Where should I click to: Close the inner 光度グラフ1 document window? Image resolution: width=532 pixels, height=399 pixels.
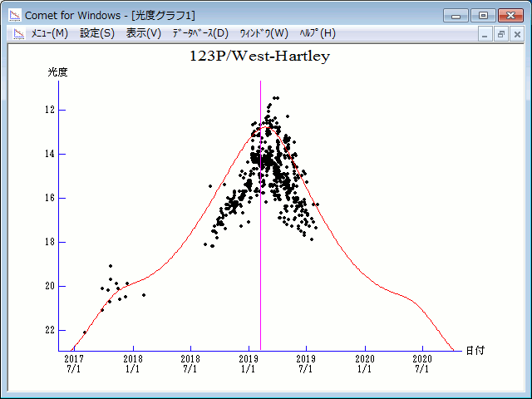517,34
